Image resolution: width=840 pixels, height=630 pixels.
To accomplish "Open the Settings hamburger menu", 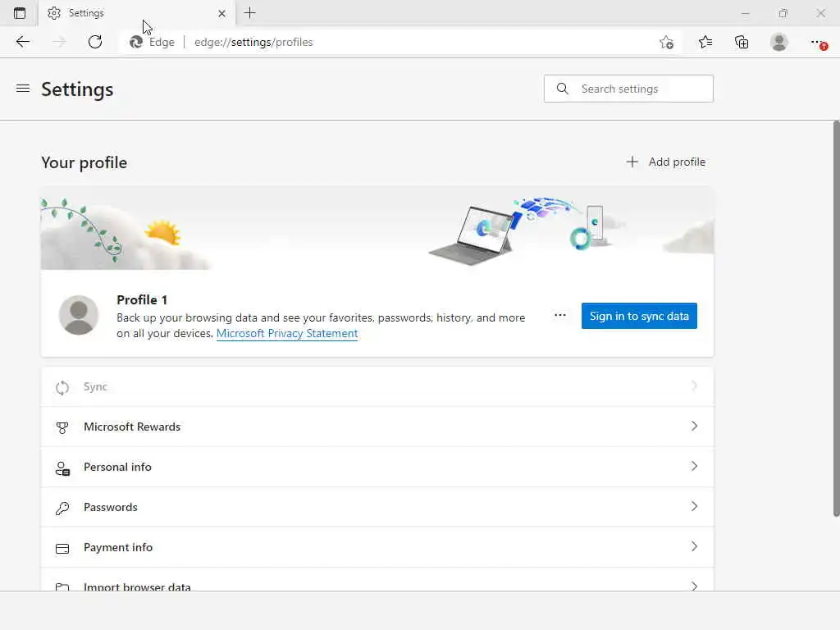I will point(22,89).
